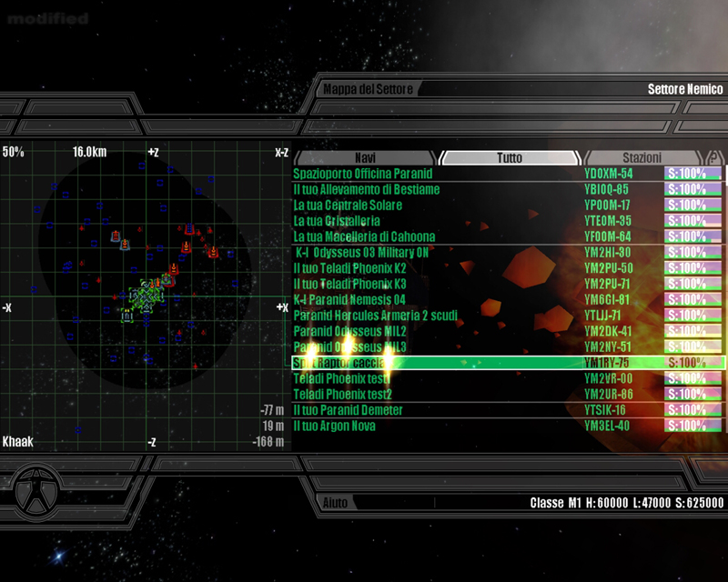Image resolution: width=728 pixels, height=582 pixels.
Task: Click the Aiuto help button
Action: [x=335, y=503]
